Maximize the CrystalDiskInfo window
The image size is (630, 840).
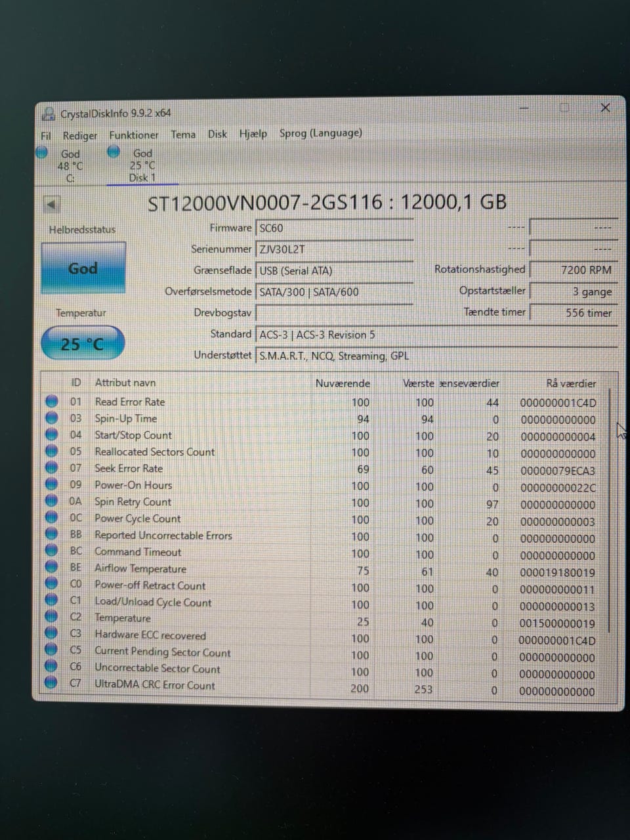[564, 108]
